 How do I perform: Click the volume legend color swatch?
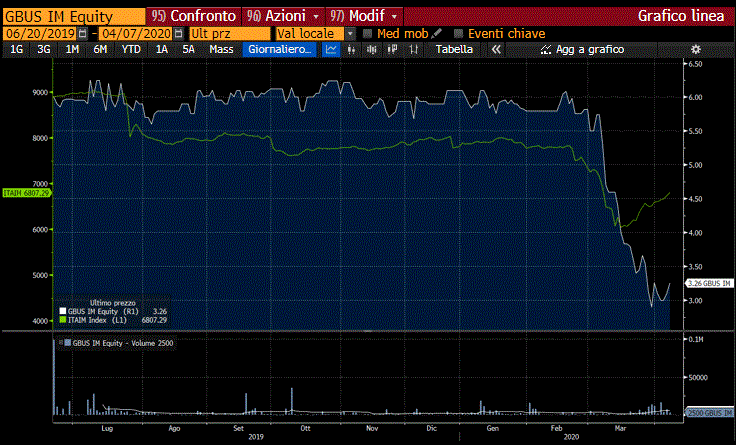[x=68, y=343]
